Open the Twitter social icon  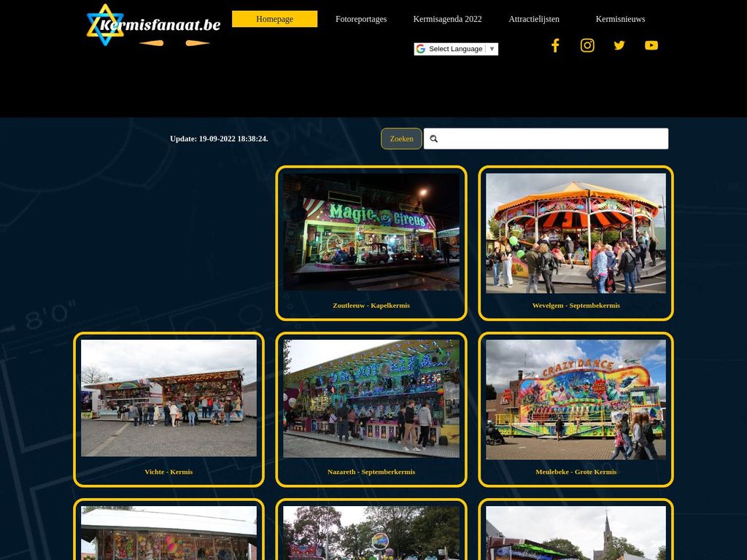point(619,45)
